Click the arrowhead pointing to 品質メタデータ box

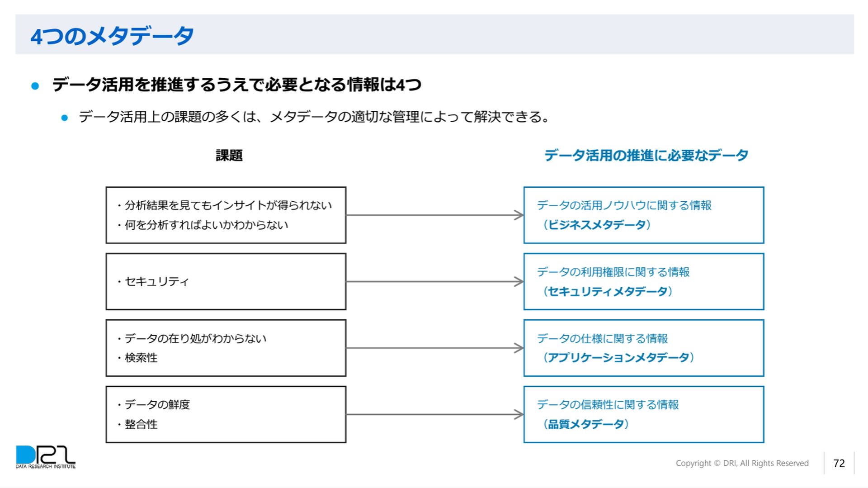pos(519,415)
